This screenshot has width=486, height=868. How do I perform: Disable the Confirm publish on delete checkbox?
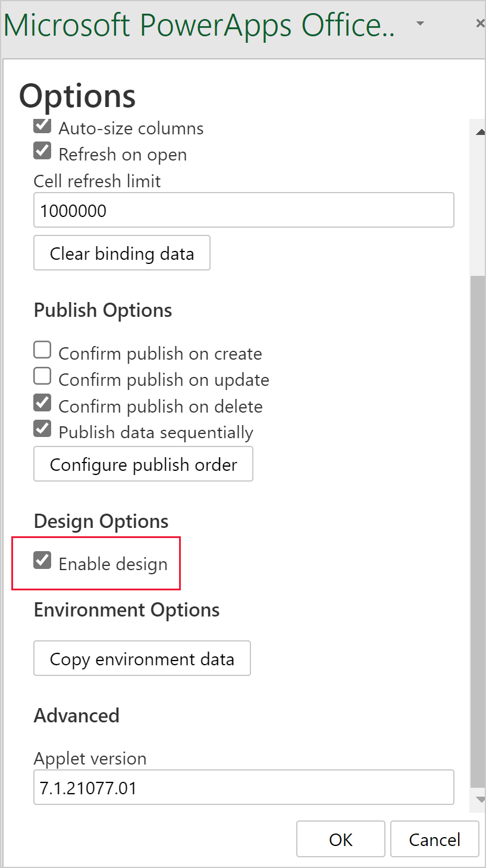[42, 402]
